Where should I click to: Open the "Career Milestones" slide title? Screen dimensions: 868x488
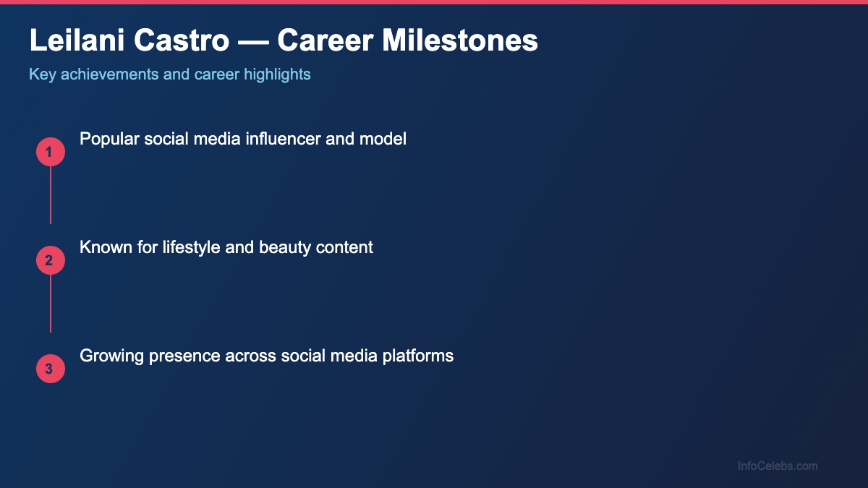coord(283,41)
